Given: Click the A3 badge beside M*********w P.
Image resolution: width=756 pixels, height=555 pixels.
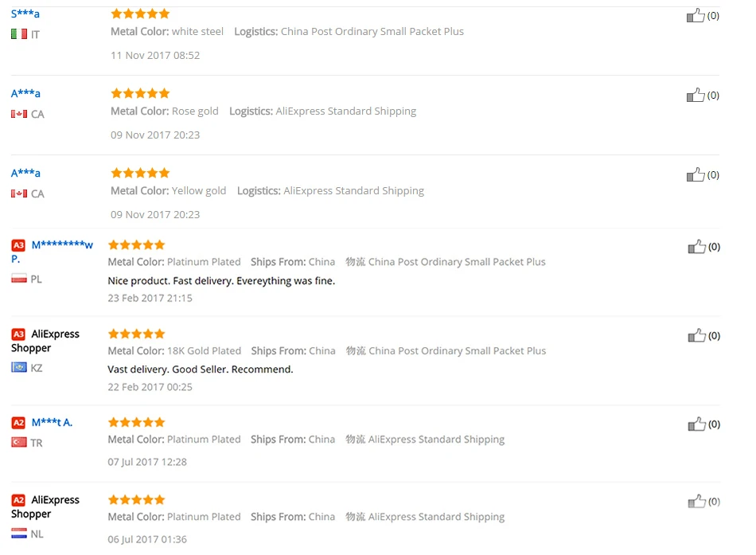Looking at the screenshot, I should pos(18,245).
